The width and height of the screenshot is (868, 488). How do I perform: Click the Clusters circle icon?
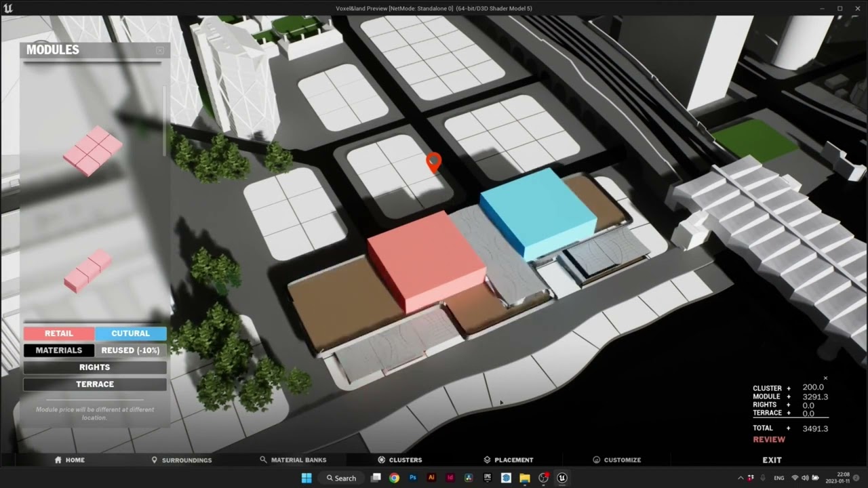[381, 460]
